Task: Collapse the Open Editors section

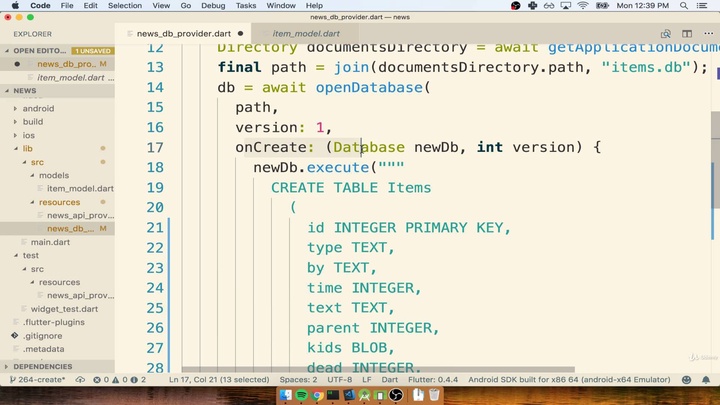Action: point(38,50)
